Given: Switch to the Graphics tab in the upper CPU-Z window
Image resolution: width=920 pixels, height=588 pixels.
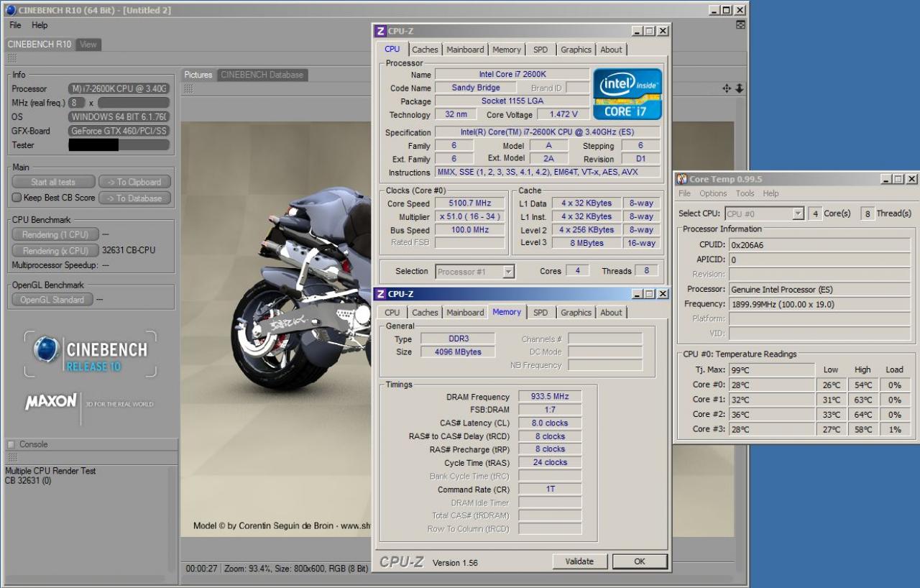Looking at the screenshot, I should point(576,50).
